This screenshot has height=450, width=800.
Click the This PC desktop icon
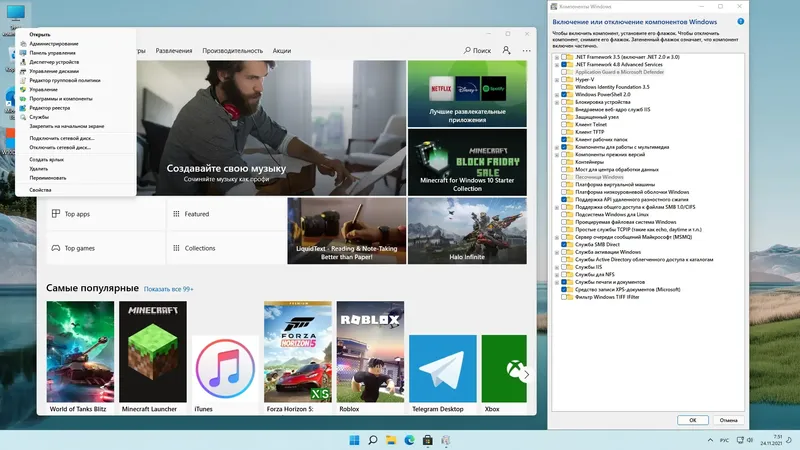(15, 14)
